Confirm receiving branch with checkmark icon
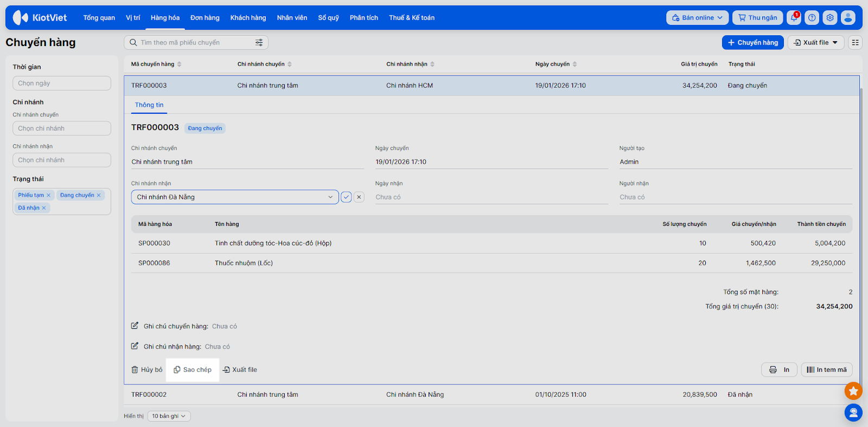The height and width of the screenshot is (427, 868). pos(346,197)
